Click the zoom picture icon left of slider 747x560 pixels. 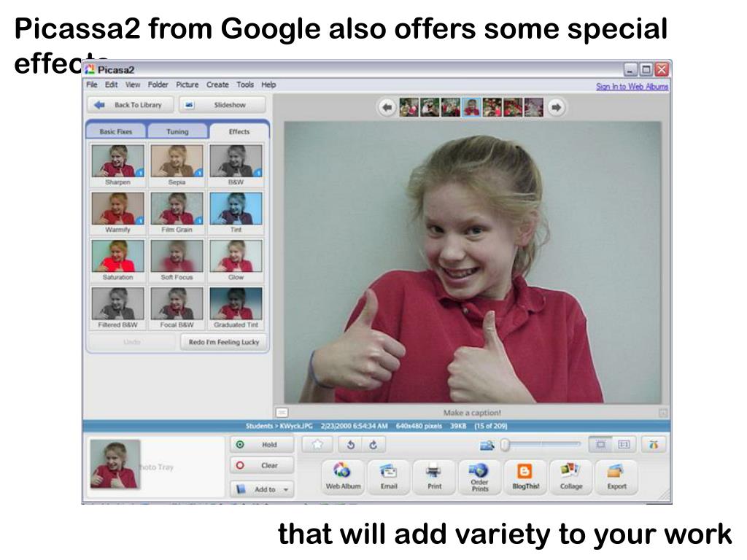click(x=487, y=446)
